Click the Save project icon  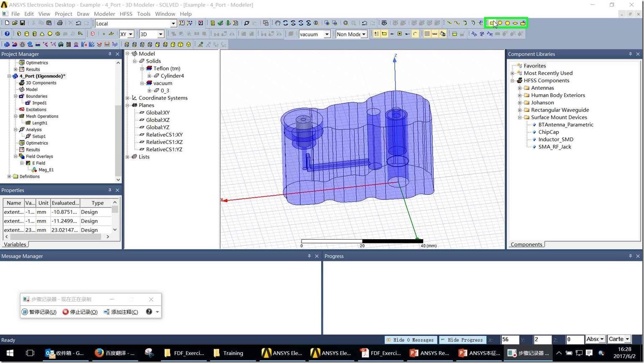point(22,23)
